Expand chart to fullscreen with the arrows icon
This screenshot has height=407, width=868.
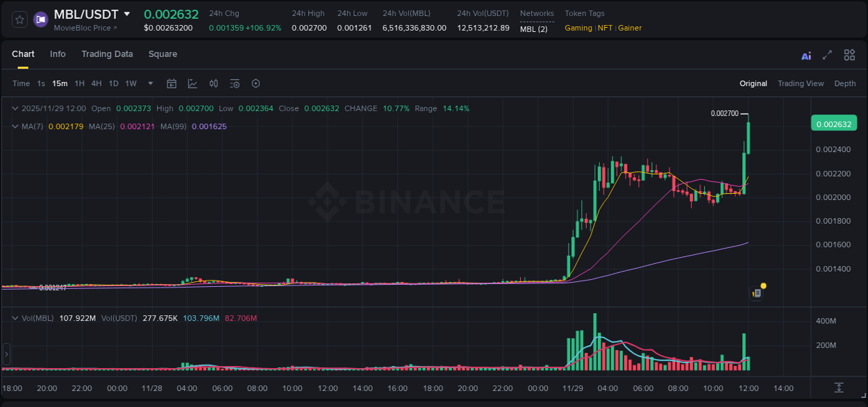[827, 54]
